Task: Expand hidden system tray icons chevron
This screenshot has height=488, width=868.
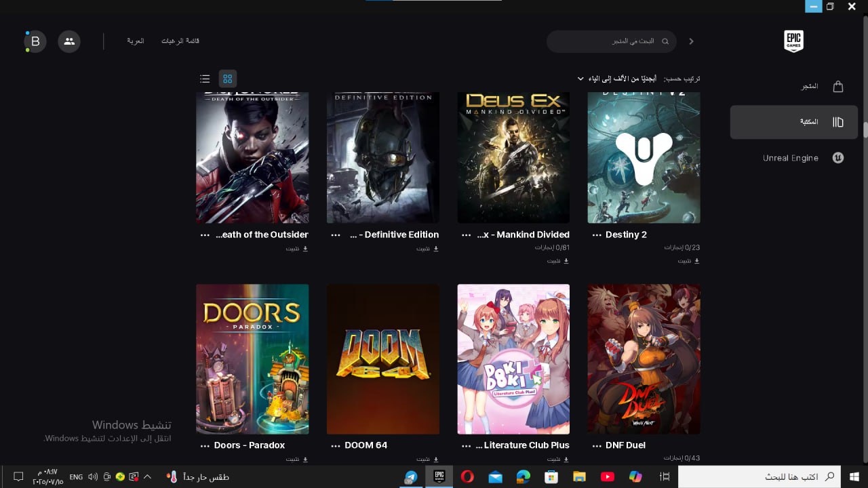Action: [147, 476]
